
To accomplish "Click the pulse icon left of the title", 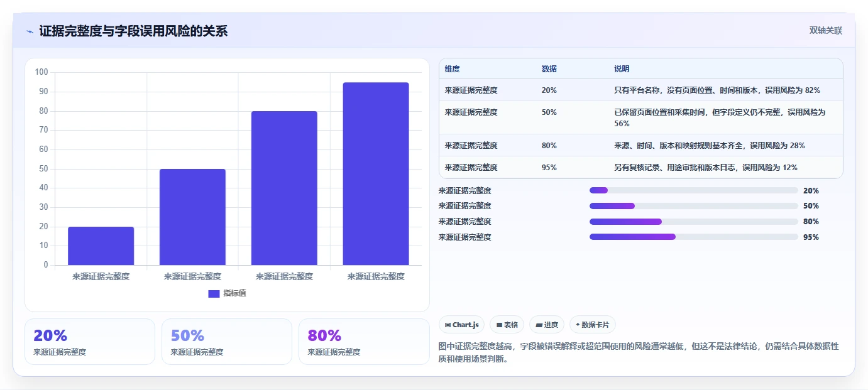I will coord(30,31).
